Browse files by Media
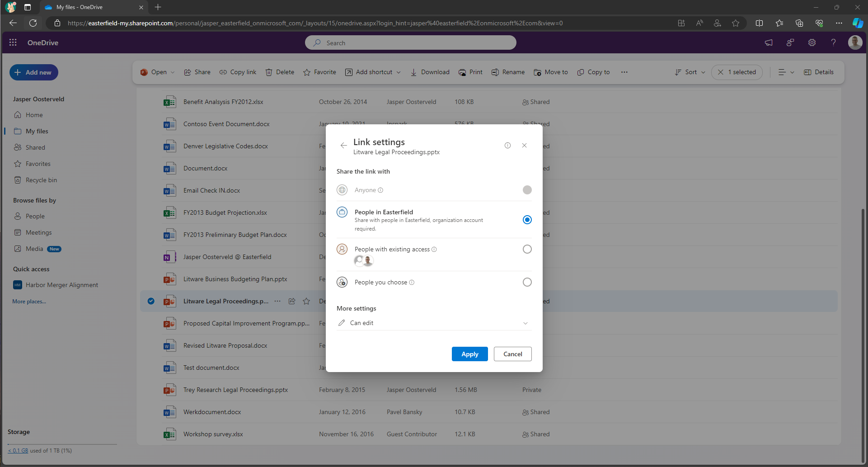Viewport: 868px width, 467px height. click(34, 249)
